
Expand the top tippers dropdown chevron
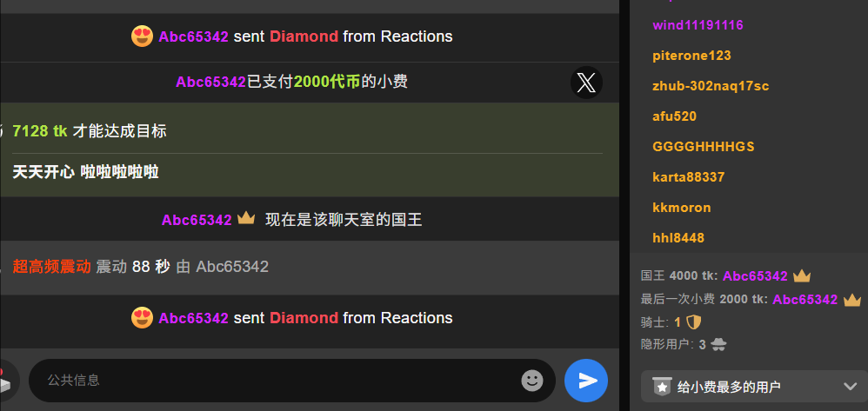point(851,386)
